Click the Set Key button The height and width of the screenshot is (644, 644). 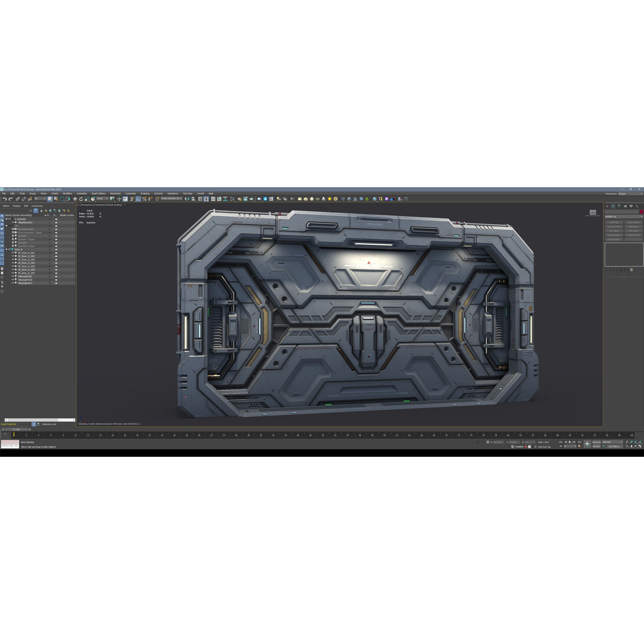pos(597,446)
